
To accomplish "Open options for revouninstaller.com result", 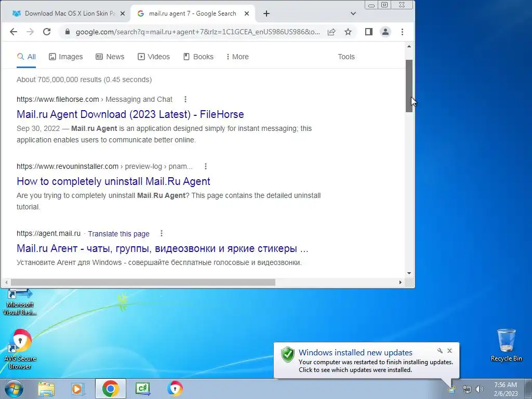I will (206, 166).
